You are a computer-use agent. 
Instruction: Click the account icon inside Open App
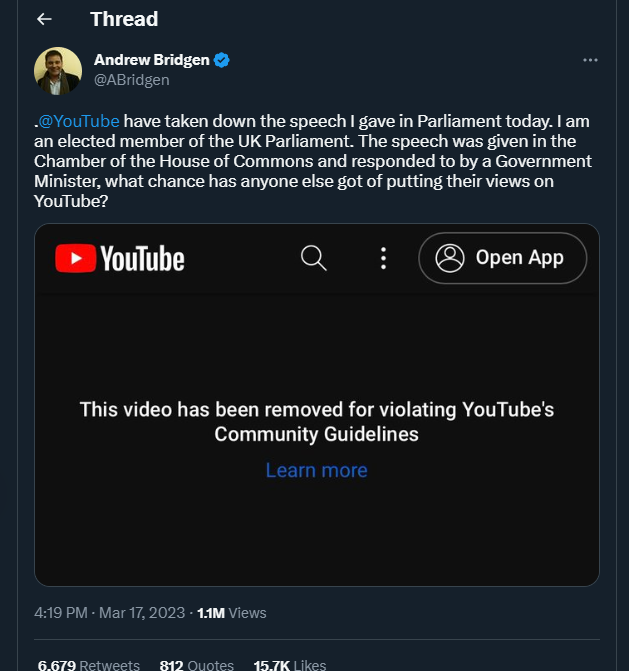pyautogui.click(x=450, y=258)
